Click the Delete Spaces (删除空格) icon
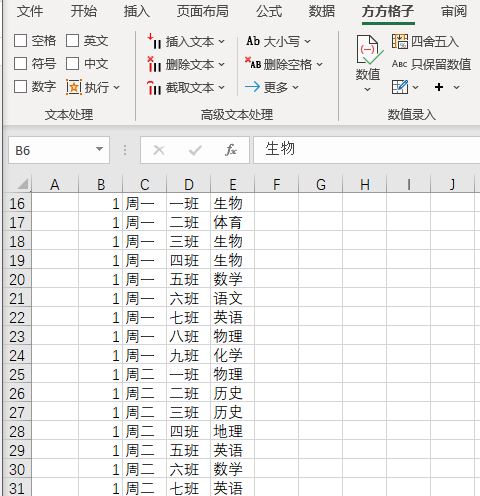 [x=253, y=63]
